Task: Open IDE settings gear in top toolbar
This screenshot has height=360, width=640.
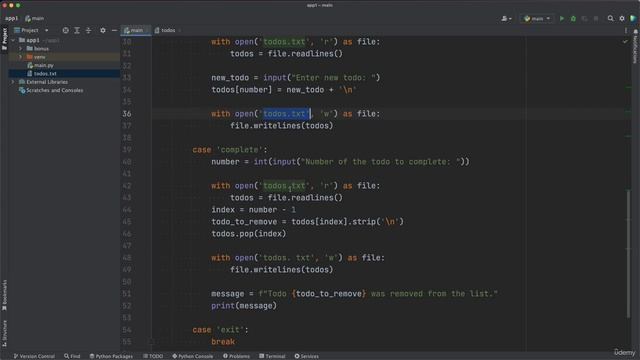Action: click(622, 18)
